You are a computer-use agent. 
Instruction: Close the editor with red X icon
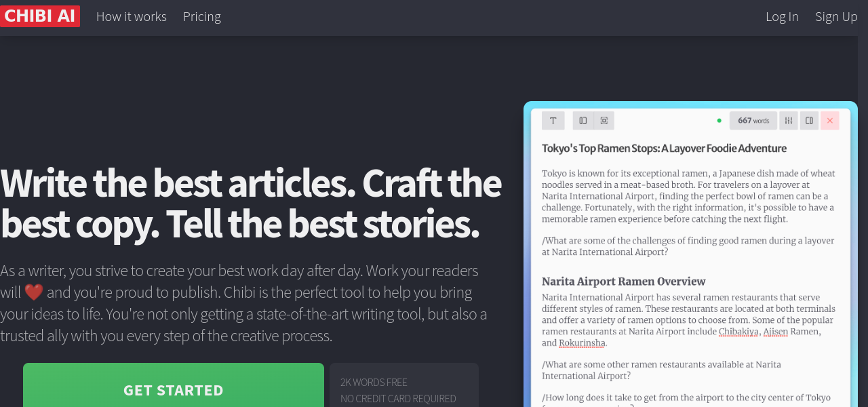click(x=829, y=121)
